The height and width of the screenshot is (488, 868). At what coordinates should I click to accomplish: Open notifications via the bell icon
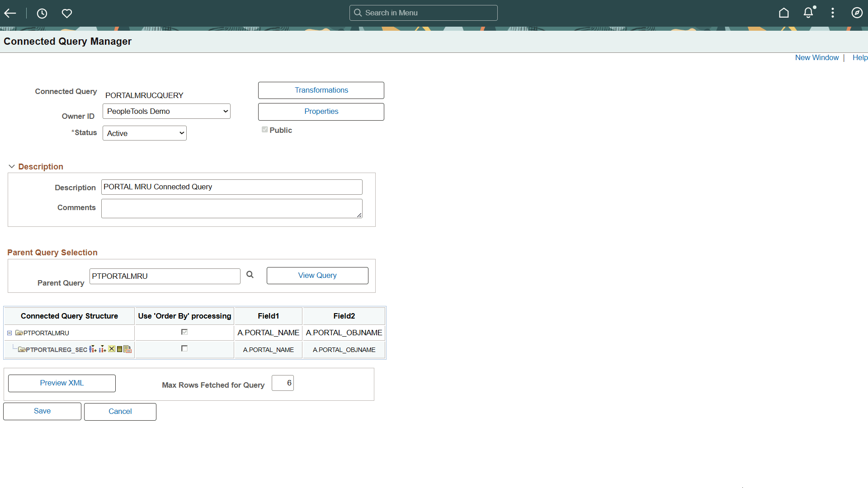[x=809, y=13]
